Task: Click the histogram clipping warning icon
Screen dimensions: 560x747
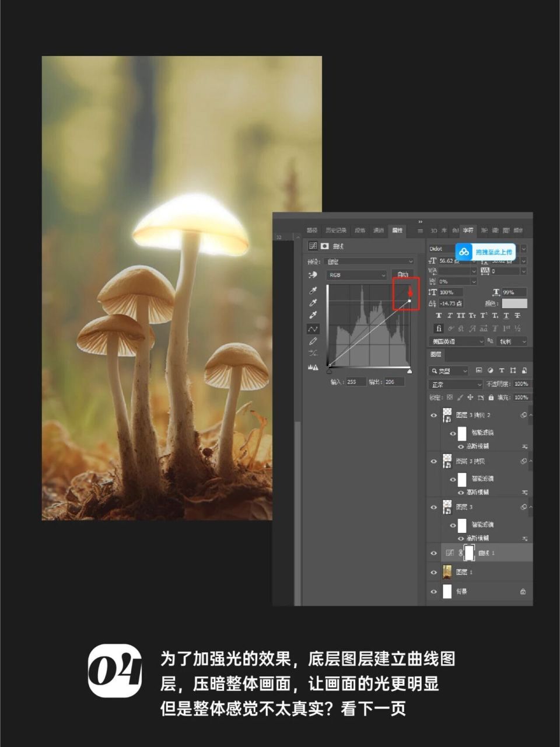Action: point(313,367)
